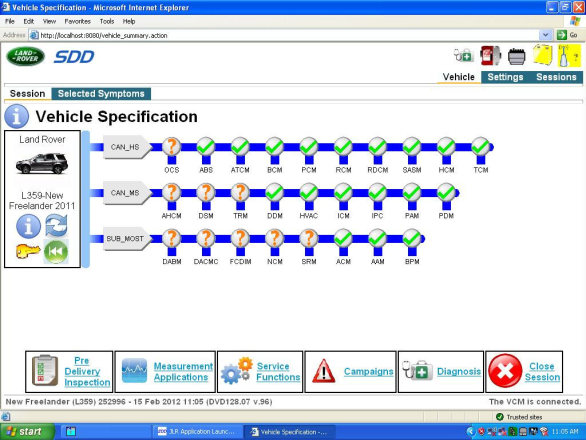The width and height of the screenshot is (586, 440).
Task: Click the refresh arrows icon under Freelander
Action: (56, 226)
